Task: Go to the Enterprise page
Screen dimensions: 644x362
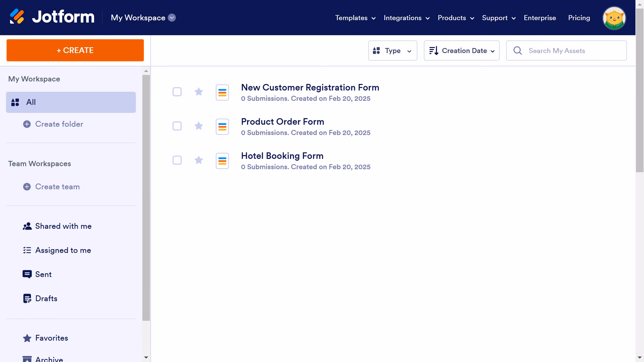Action: (x=540, y=18)
